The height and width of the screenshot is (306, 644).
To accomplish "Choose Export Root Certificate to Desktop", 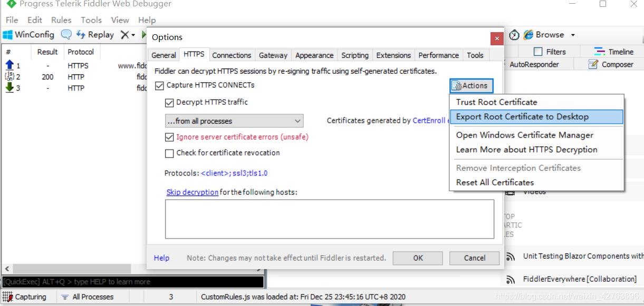I will [537, 117].
